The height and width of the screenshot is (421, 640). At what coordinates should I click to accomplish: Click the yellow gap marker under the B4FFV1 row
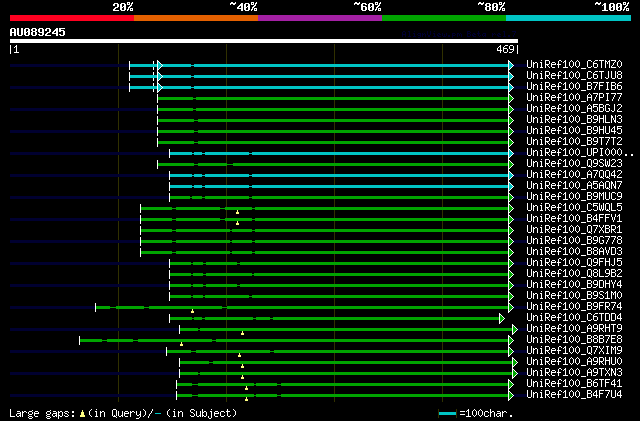tap(238, 223)
